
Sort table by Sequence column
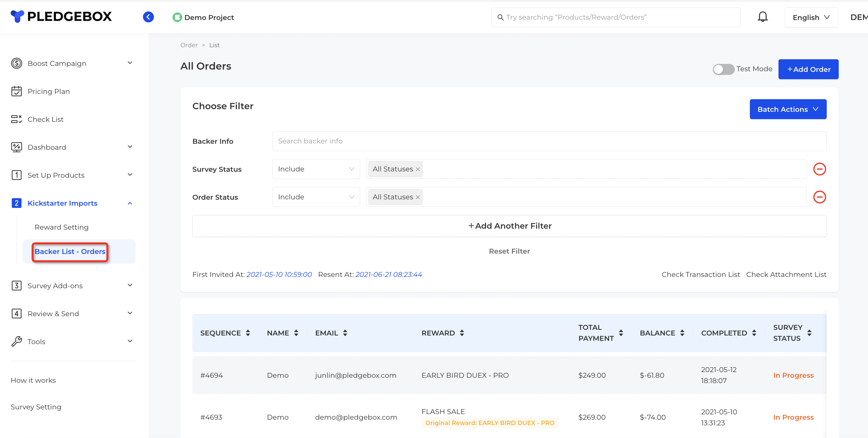click(x=248, y=333)
